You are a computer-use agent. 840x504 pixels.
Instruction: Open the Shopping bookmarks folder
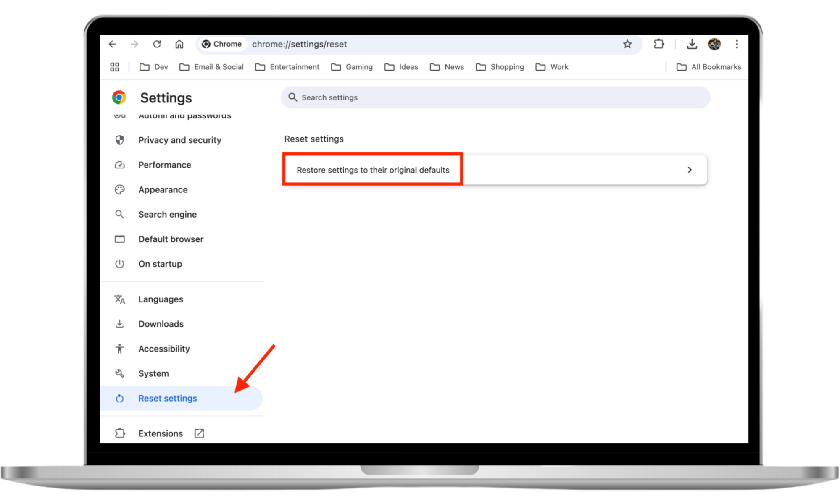coord(500,67)
